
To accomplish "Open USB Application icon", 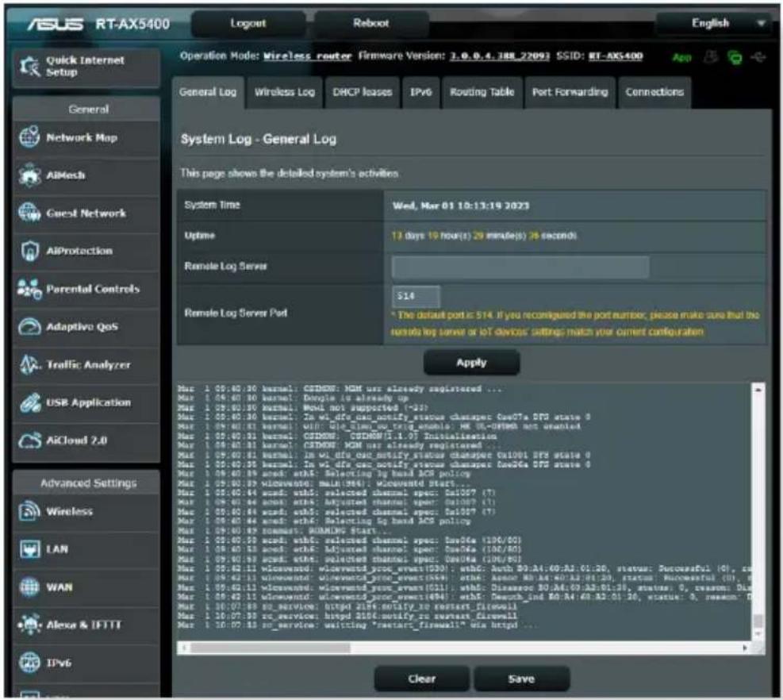I will [29, 402].
